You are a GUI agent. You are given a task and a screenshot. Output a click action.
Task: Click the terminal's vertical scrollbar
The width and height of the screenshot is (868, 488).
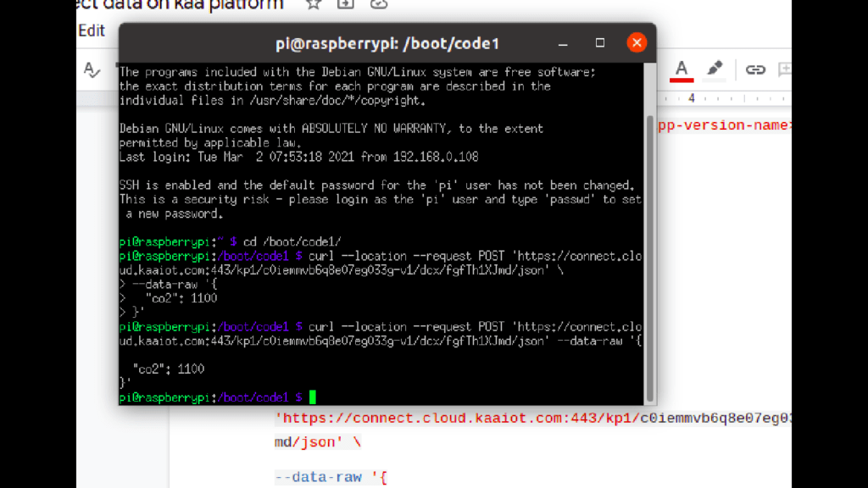click(x=650, y=254)
